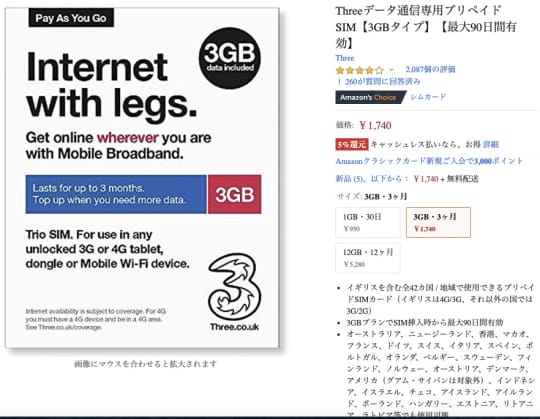Open the シムカード category link
This screenshot has width=540, height=419.
pyautogui.click(x=428, y=97)
